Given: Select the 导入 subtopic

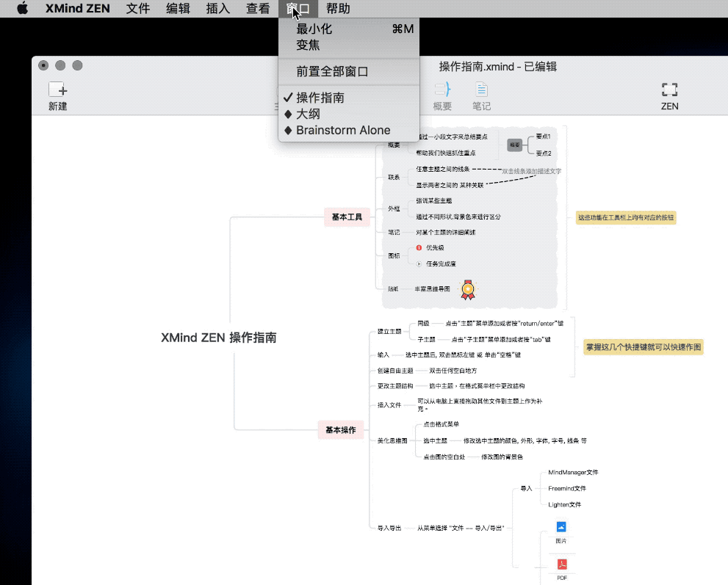Looking at the screenshot, I should [x=526, y=489].
